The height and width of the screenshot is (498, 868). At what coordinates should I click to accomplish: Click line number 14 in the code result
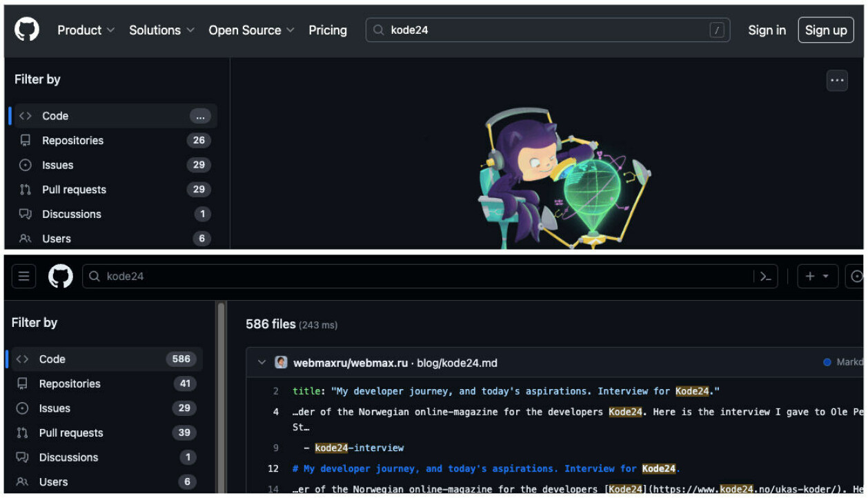tap(273, 489)
